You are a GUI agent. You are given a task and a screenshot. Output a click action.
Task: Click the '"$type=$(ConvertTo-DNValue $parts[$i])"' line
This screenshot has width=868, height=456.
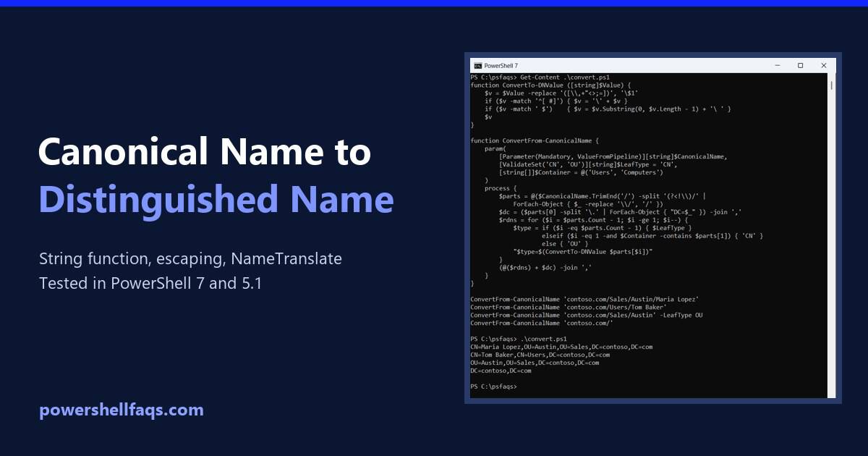point(583,252)
